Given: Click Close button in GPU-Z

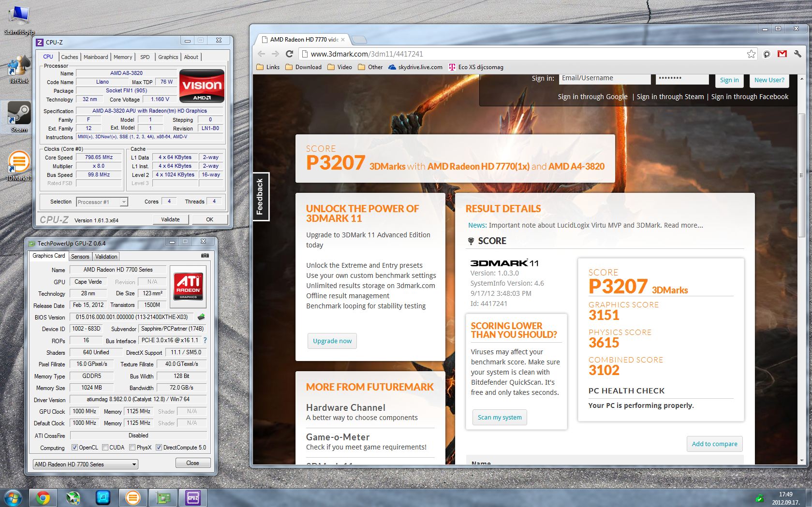Looking at the screenshot, I should tap(192, 463).
